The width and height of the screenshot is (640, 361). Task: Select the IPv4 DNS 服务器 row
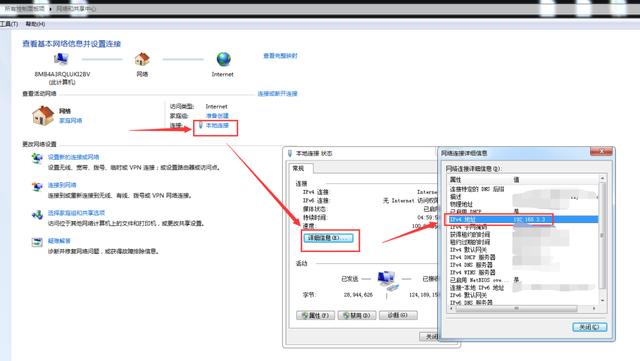[523, 265]
